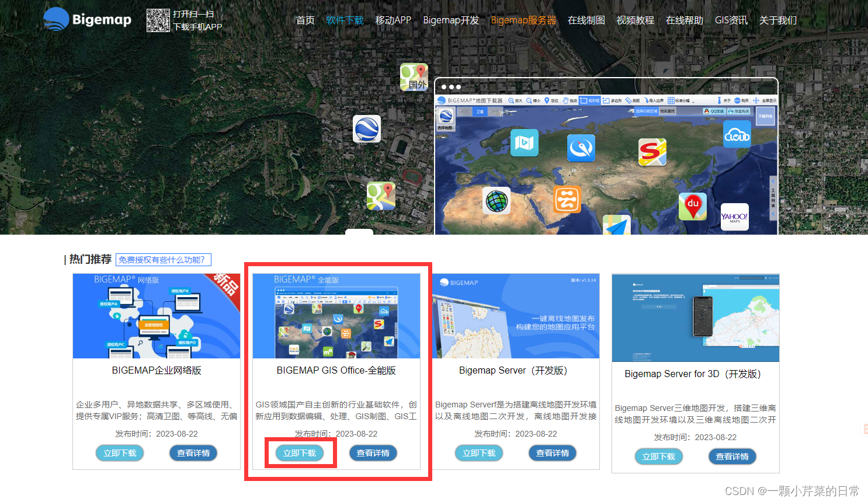Click the Sogou red S map icon

[x=652, y=152]
